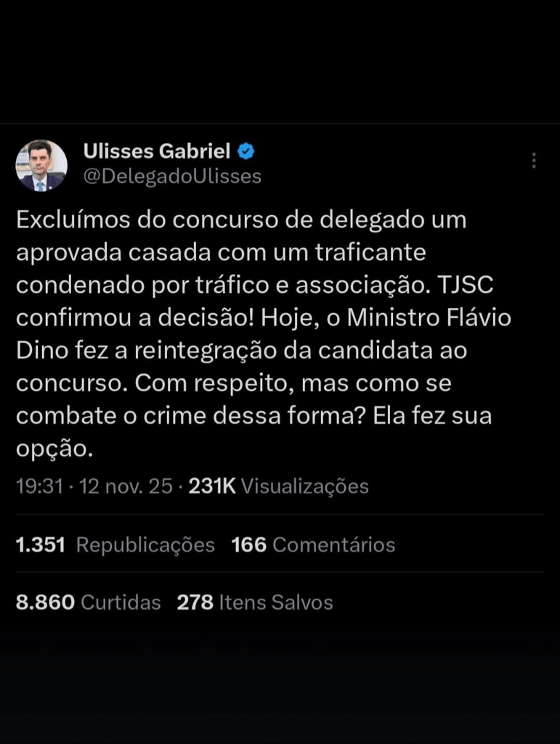Screen dimensions: 560x744
Task: Open the Itens Salvos label
Action: click(x=276, y=602)
